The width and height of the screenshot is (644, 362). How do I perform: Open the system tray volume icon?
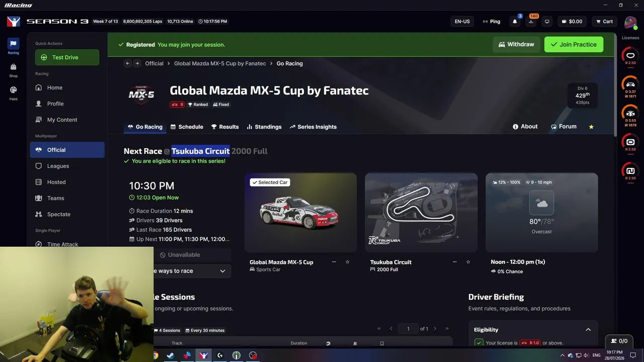(586, 355)
